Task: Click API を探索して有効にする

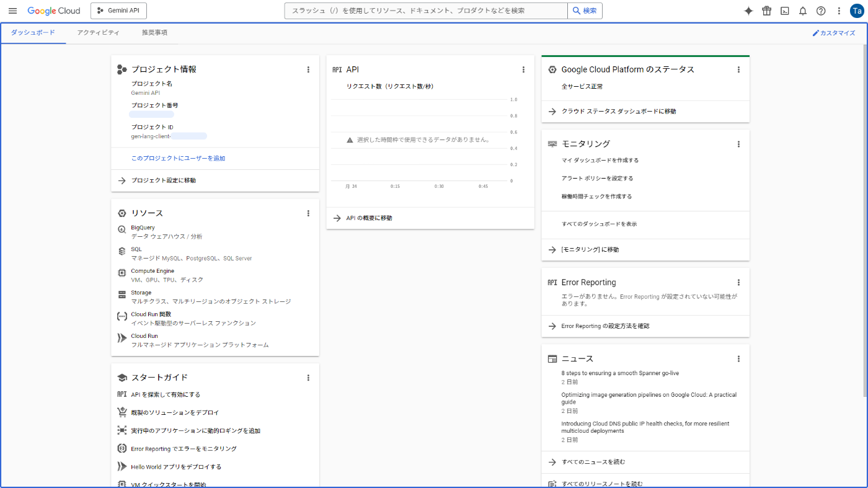Action: 166,394
